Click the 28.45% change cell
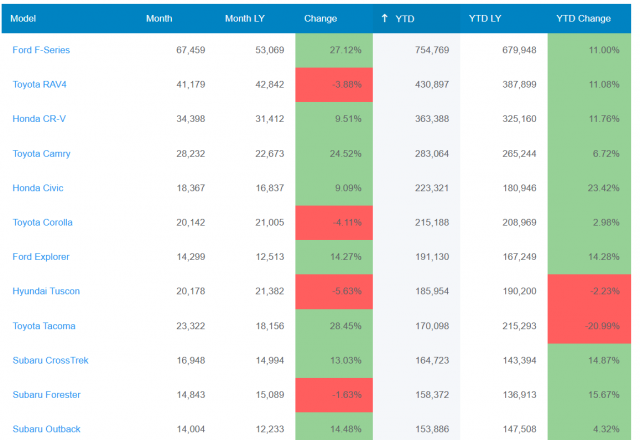The height and width of the screenshot is (440, 640). pyautogui.click(x=334, y=326)
